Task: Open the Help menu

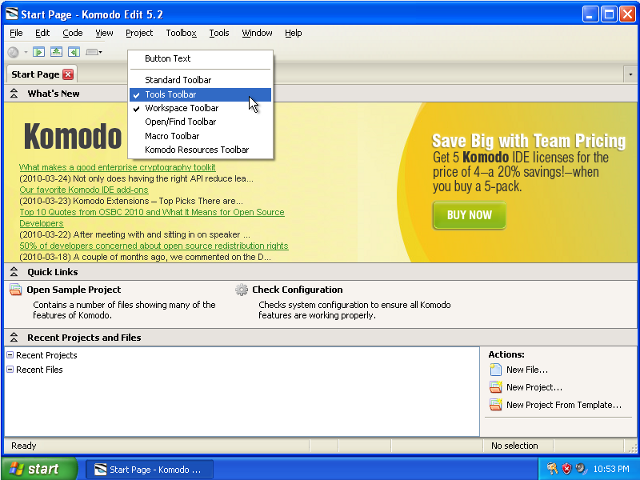Action: pos(293,33)
